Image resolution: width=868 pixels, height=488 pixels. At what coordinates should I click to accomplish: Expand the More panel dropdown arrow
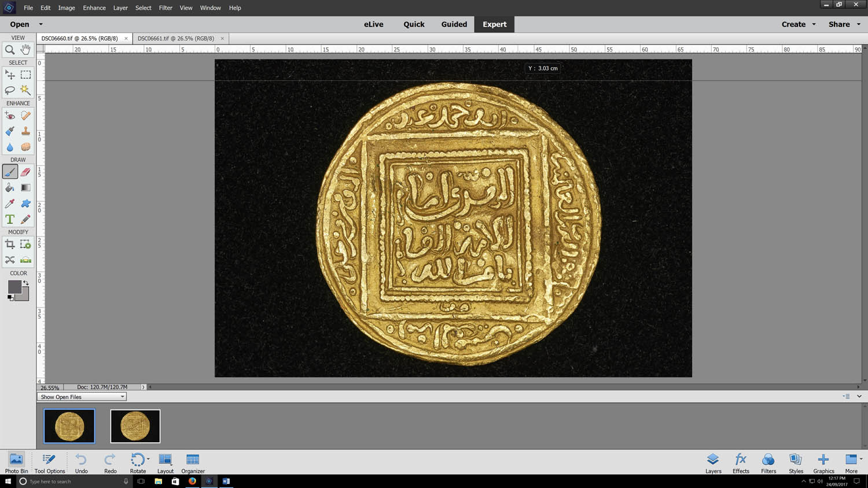pyautogui.click(x=861, y=459)
